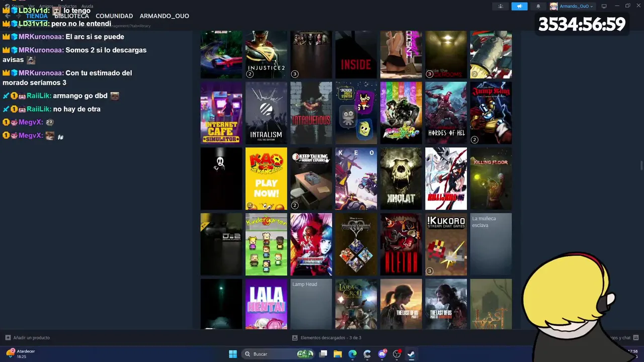Screen dimensions: 644x362
Task: Select the Kletka game cover
Action: (x=401, y=244)
